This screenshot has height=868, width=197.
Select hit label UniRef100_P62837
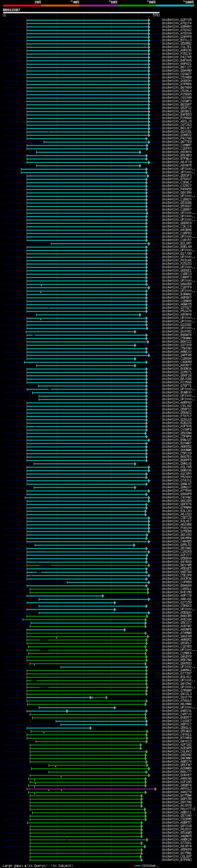177,829
